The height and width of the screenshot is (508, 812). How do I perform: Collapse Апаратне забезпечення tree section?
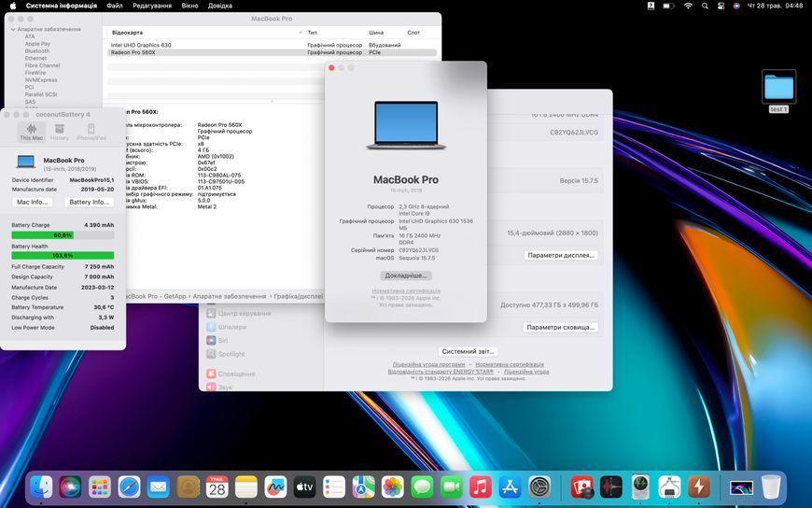pyautogui.click(x=13, y=30)
